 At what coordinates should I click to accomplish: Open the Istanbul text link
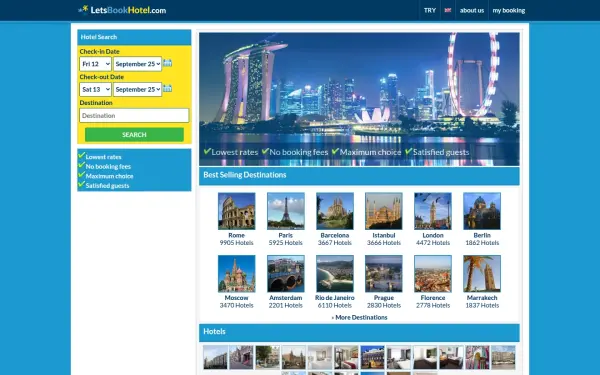pos(384,235)
